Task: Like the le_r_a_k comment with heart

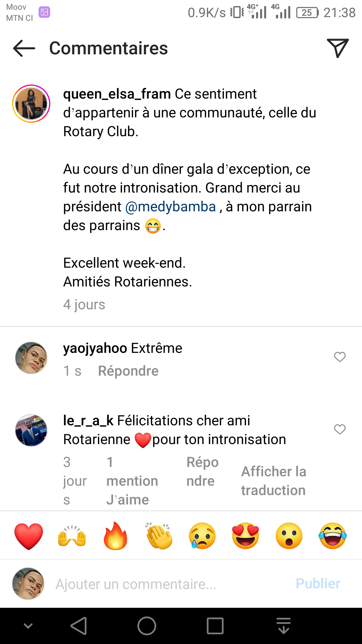Action: coord(340,429)
